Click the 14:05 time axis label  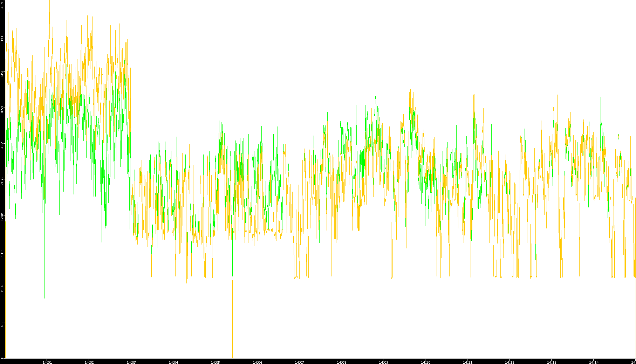coord(215,362)
